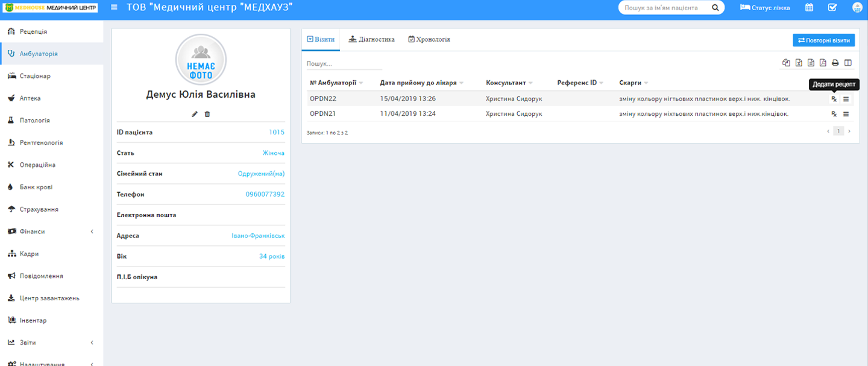Open column visibility options icon
868x366 pixels.
848,63
